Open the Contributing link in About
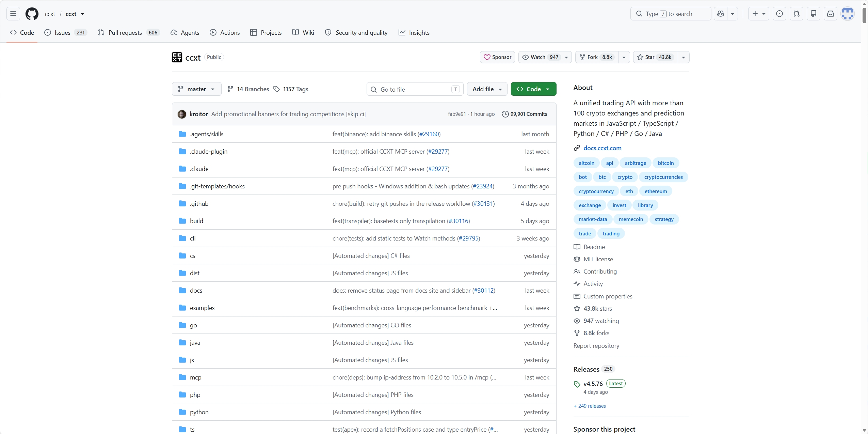 tap(600, 271)
